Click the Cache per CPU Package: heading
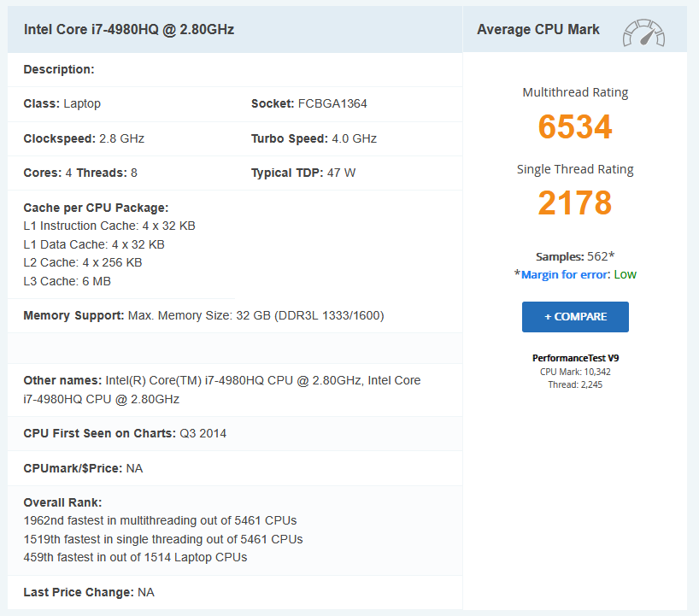Viewport: 699px width, 616px height. click(x=96, y=208)
